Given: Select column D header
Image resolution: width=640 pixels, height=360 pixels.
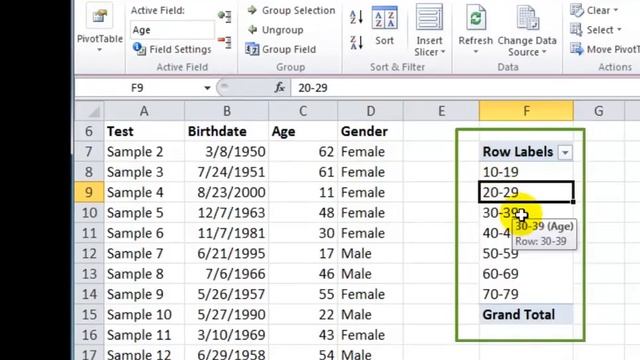Looking at the screenshot, I should (370, 111).
